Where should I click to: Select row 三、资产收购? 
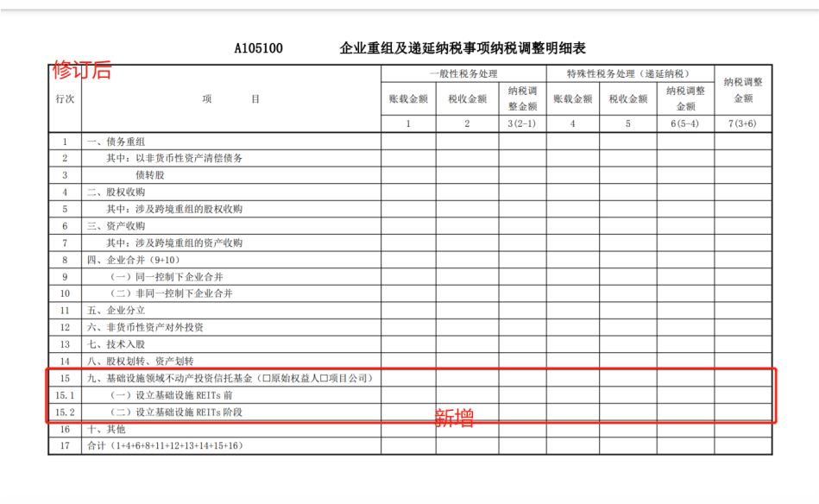coord(410,226)
